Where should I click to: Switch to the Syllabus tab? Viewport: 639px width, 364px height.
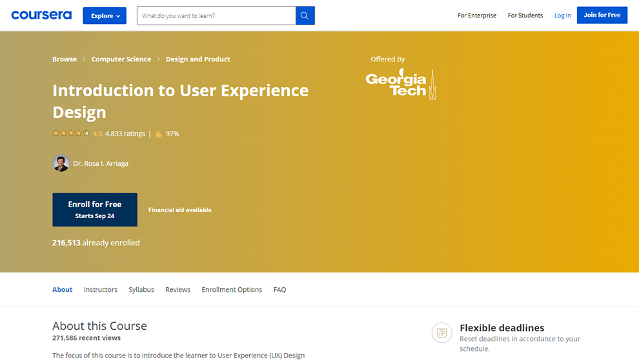coord(141,289)
